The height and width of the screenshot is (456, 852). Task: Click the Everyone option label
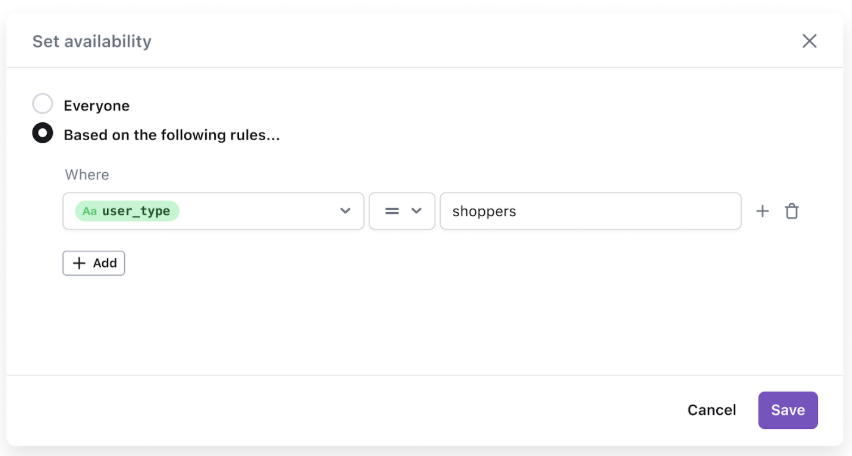pos(96,105)
